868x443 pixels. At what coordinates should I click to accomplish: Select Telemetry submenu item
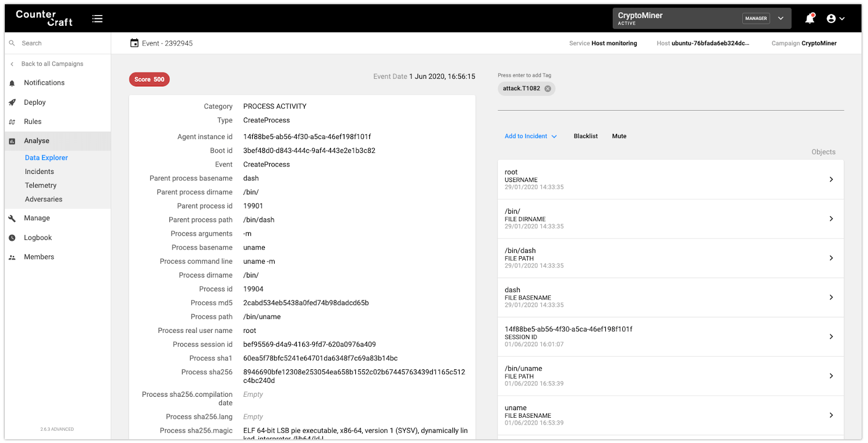click(40, 185)
